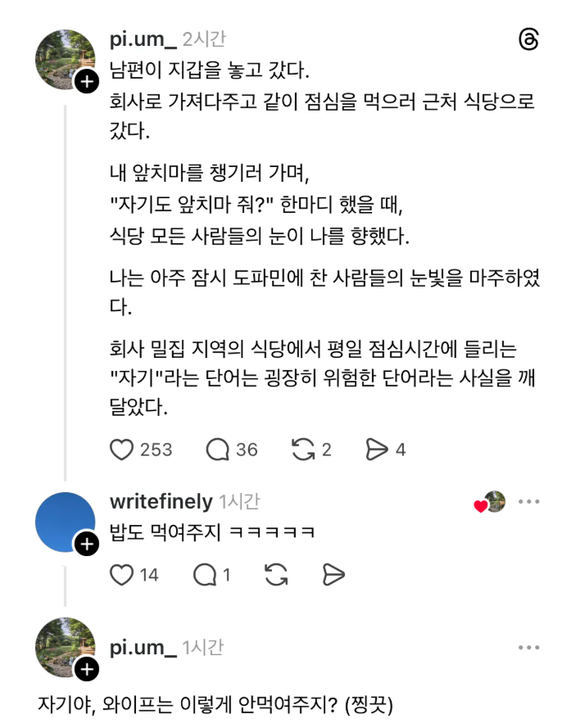
Task: Follow pi.um_ via bottom reply plus badge
Action: point(87,670)
